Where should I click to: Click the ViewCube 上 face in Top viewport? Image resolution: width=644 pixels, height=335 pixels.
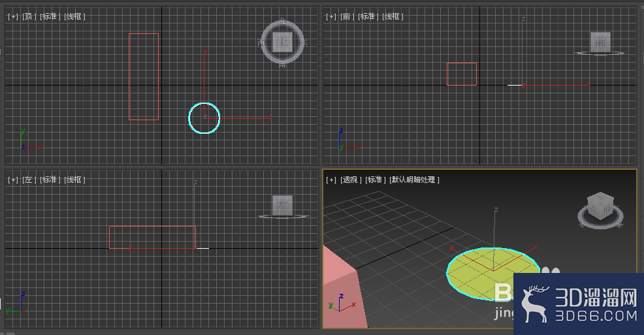[283, 42]
